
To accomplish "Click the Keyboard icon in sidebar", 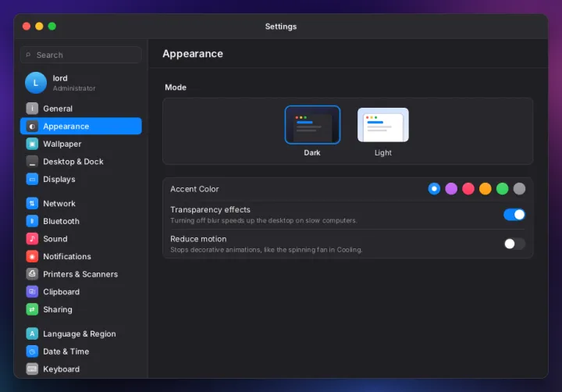I will click(32, 369).
